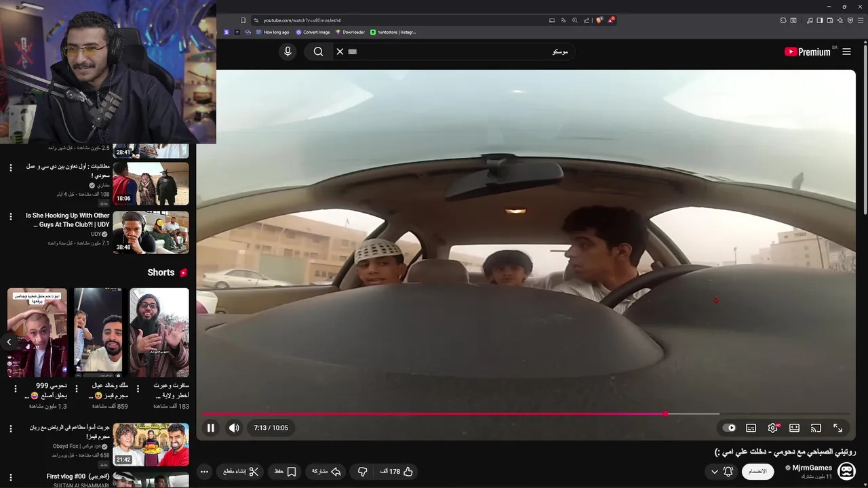Open the on-screen keyboard in search box
Screen dimensions: 868x488
coord(352,52)
